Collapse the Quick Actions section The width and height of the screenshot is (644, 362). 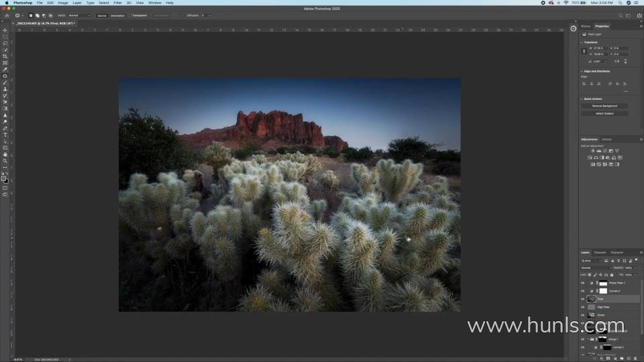[x=582, y=99]
